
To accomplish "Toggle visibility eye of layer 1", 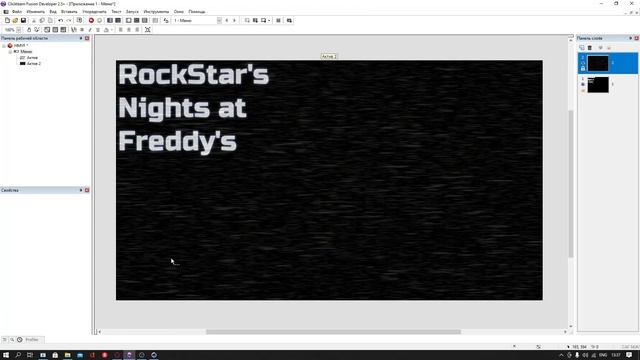I will pyautogui.click(x=583, y=84).
